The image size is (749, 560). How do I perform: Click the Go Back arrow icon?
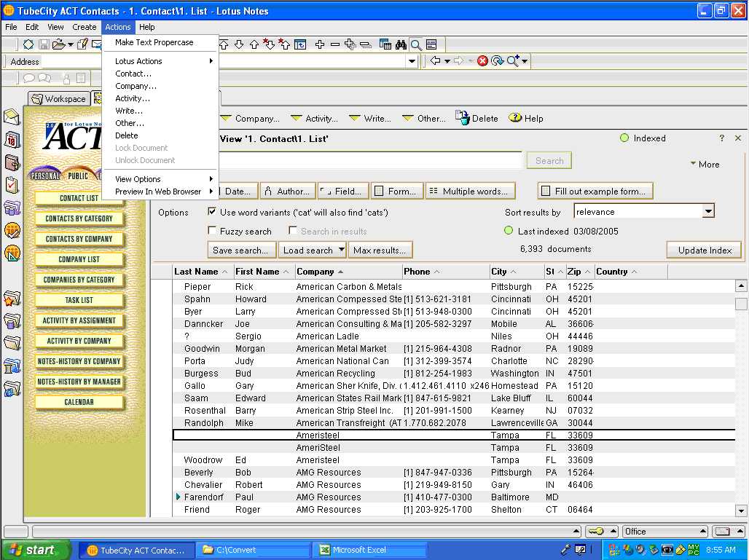tap(435, 60)
